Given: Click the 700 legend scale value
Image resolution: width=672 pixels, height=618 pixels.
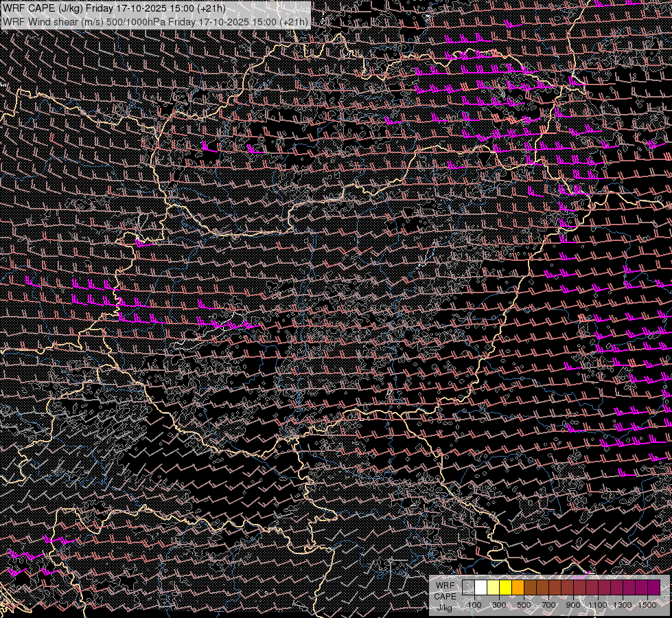Looking at the screenshot, I should (x=548, y=605).
